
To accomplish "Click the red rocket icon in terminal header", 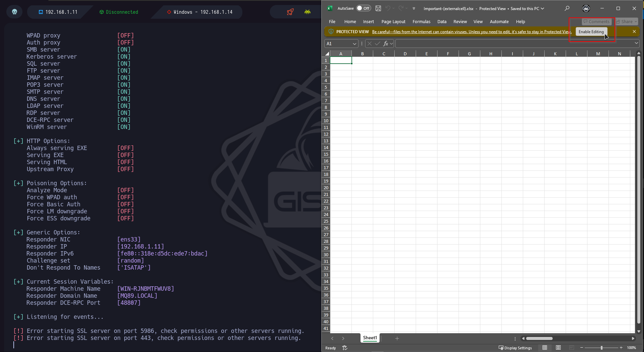I will (x=290, y=12).
